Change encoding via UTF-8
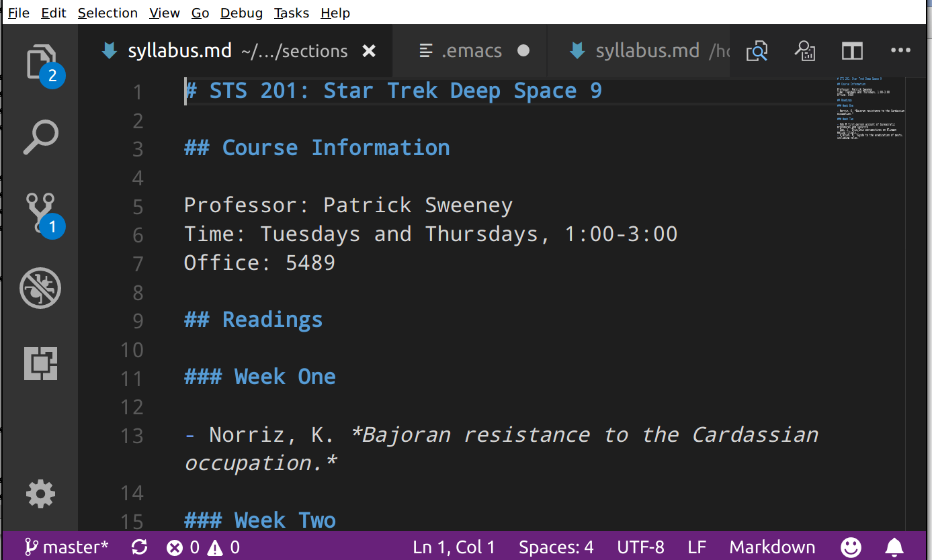The width and height of the screenshot is (932, 560). click(641, 547)
